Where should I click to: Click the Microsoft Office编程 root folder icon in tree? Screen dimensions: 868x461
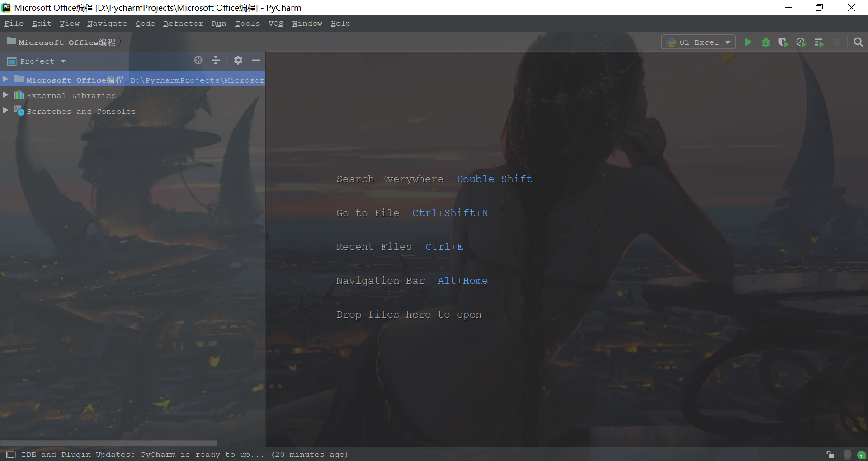click(x=19, y=79)
